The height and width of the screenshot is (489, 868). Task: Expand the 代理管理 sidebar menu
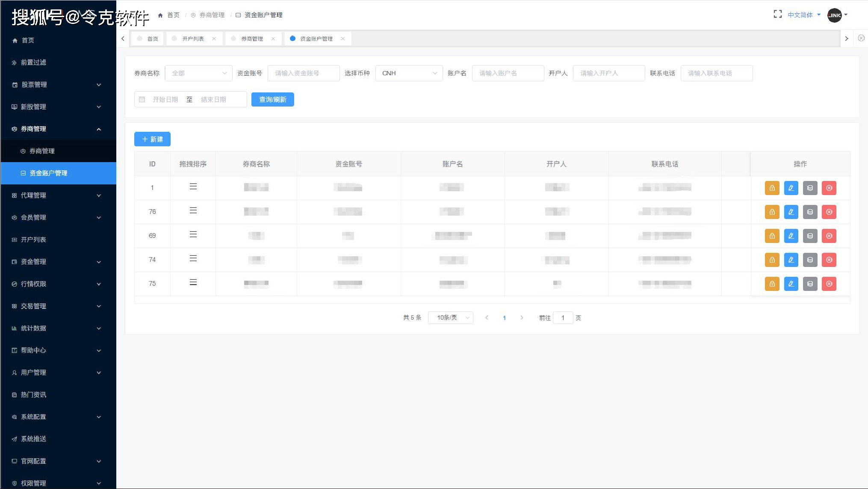click(58, 196)
